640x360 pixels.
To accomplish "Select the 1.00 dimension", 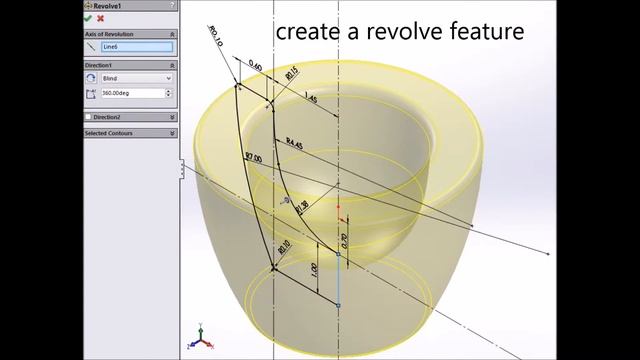I will click(x=314, y=270).
